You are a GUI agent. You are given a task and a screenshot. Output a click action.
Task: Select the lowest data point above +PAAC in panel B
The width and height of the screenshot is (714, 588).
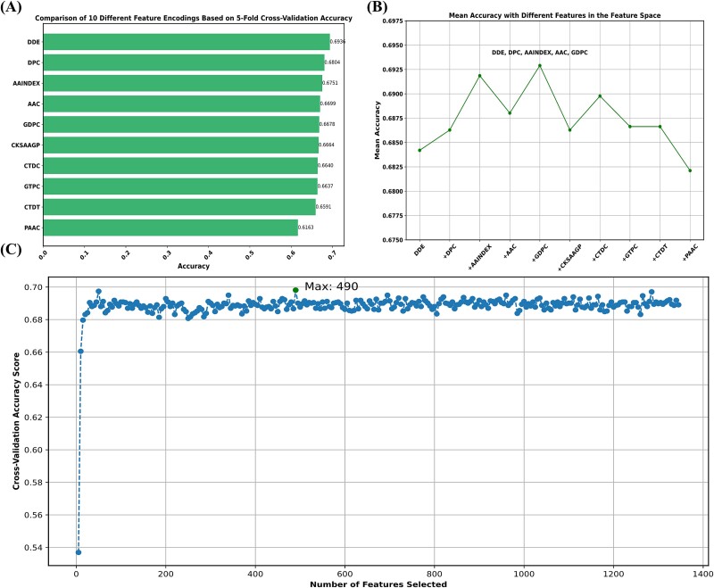coord(690,170)
